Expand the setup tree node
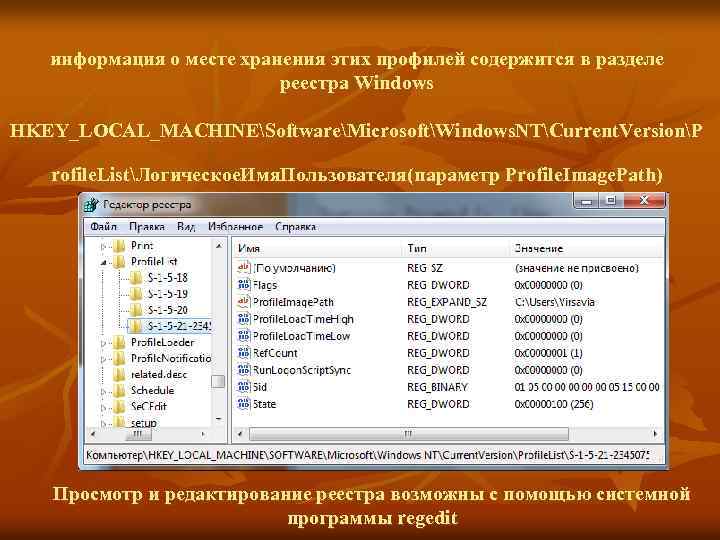Viewport: 720px width, 540px height. pyautogui.click(x=103, y=423)
